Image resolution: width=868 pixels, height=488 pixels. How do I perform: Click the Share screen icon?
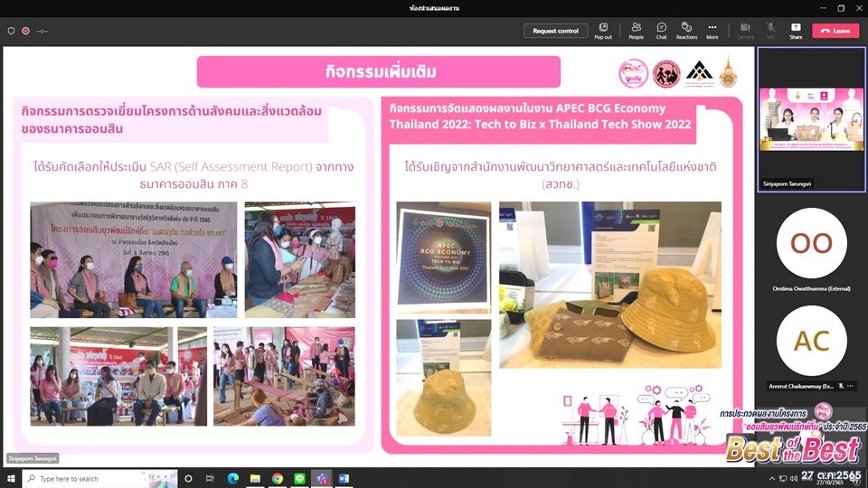(796, 30)
